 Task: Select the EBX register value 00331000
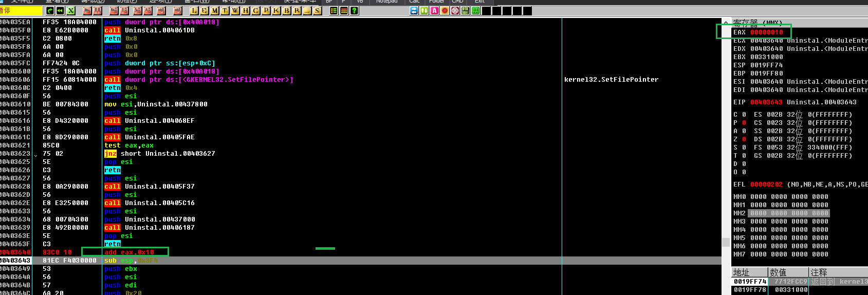click(x=767, y=57)
